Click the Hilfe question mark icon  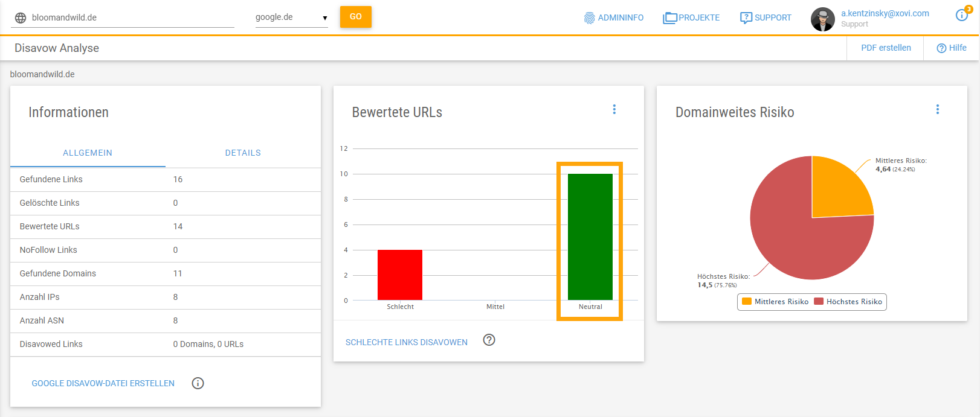[x=941, y=48]
